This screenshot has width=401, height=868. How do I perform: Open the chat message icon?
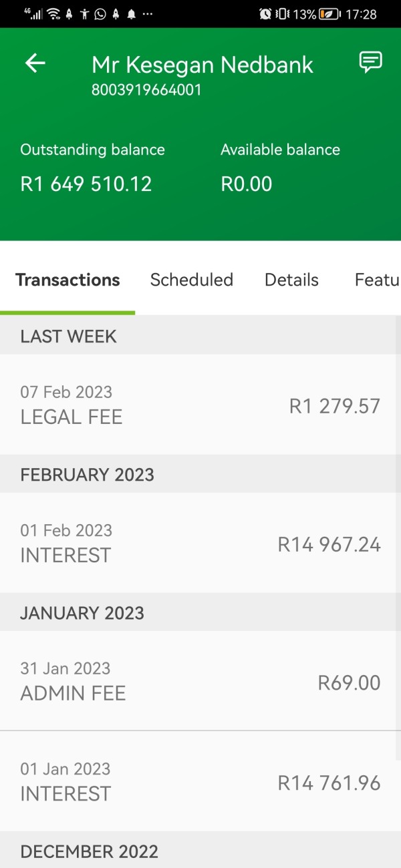370,62
